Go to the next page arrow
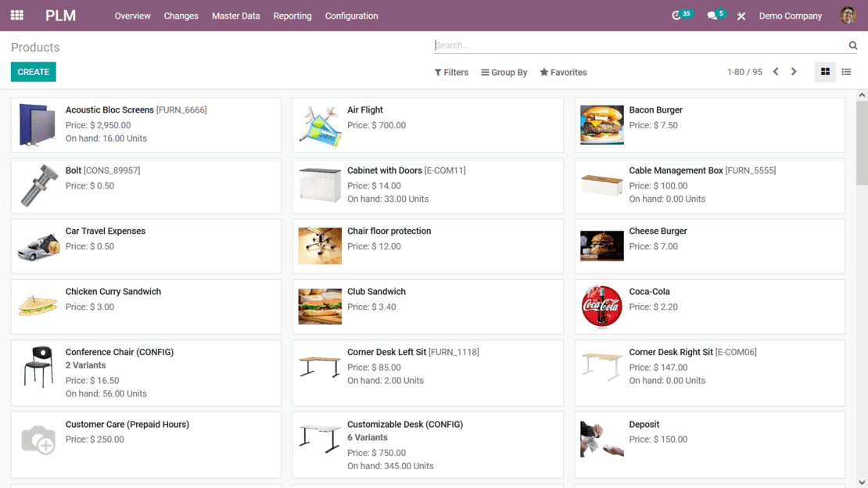Image resolution: width=868 pixels, height=488 pixels. [x=794, y=72]
